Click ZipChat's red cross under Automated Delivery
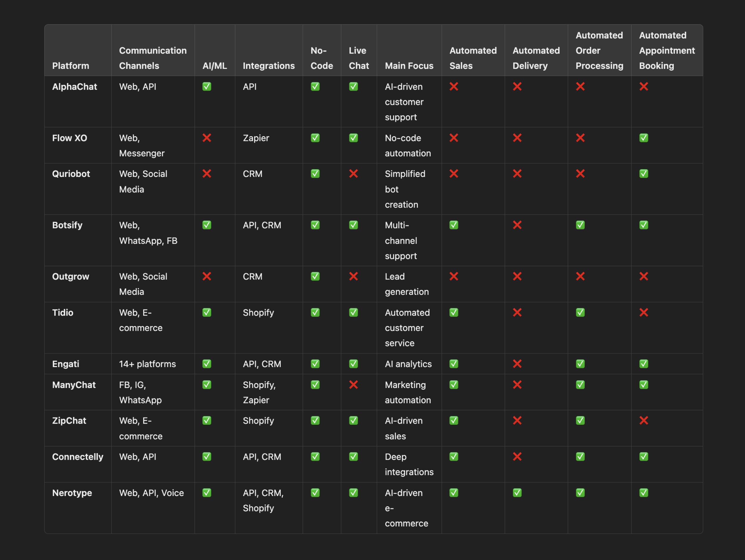This screenshot has height=560, width=745. 517,420
